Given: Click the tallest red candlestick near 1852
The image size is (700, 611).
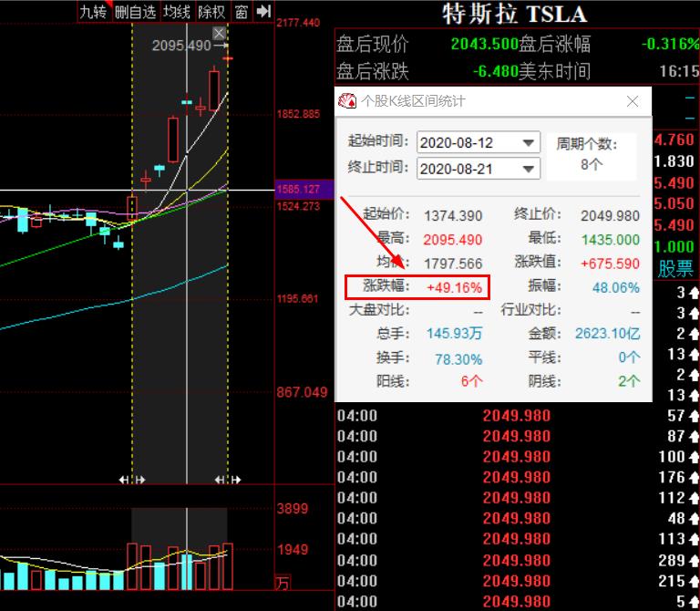Looking at the screenshot, I should tap(173, 139).
